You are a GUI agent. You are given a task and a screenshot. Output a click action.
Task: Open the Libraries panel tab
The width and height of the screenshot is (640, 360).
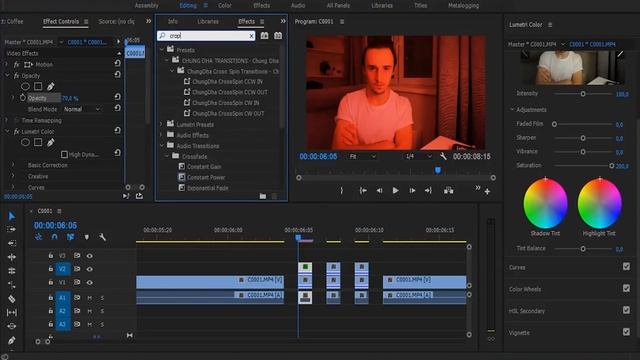208,21
